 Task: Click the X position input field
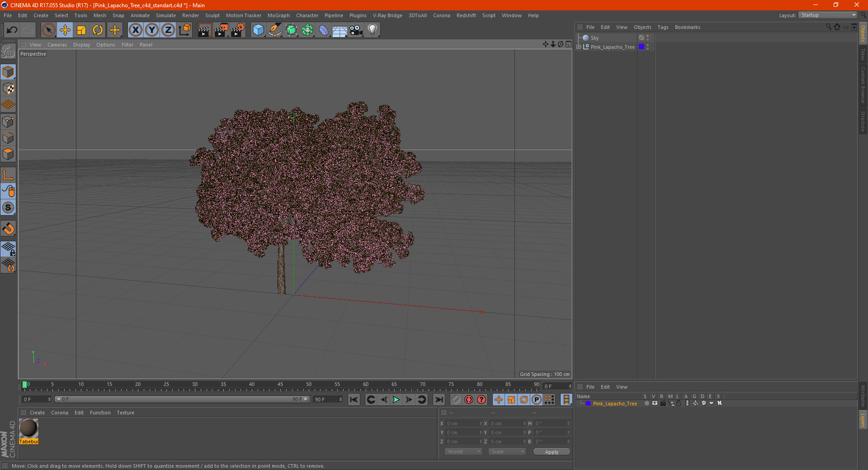(x=464, y=423)
